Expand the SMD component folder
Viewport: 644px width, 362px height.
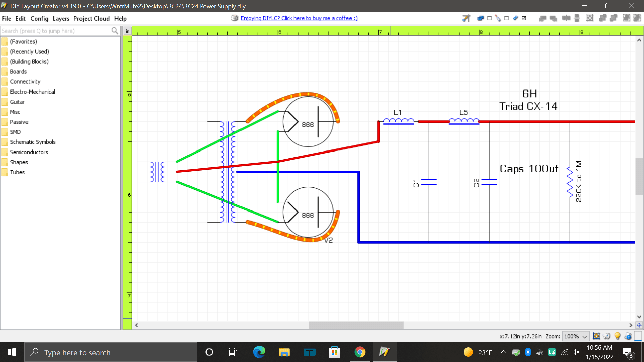(15, 132)
